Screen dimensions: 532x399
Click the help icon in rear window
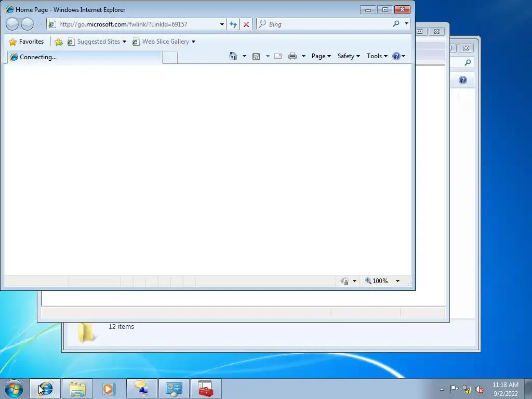463,80
